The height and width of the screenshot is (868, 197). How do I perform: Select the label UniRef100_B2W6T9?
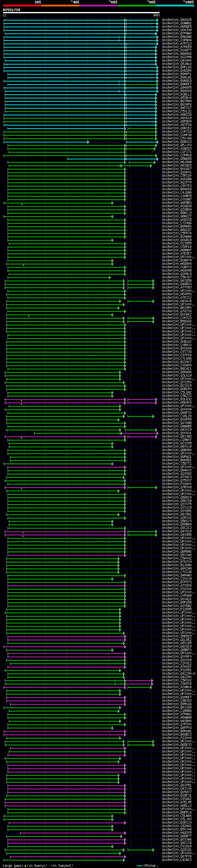coord(177,260)
